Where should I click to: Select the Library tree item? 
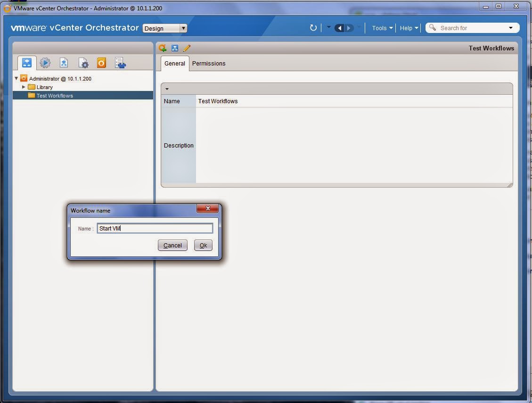tap(44, 87)
